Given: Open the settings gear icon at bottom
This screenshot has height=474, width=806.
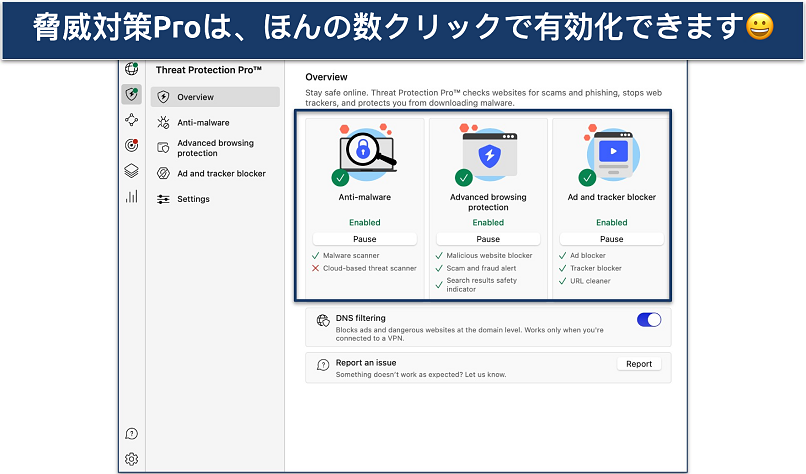Looking at the screenshot, I should tap(131, 459).
